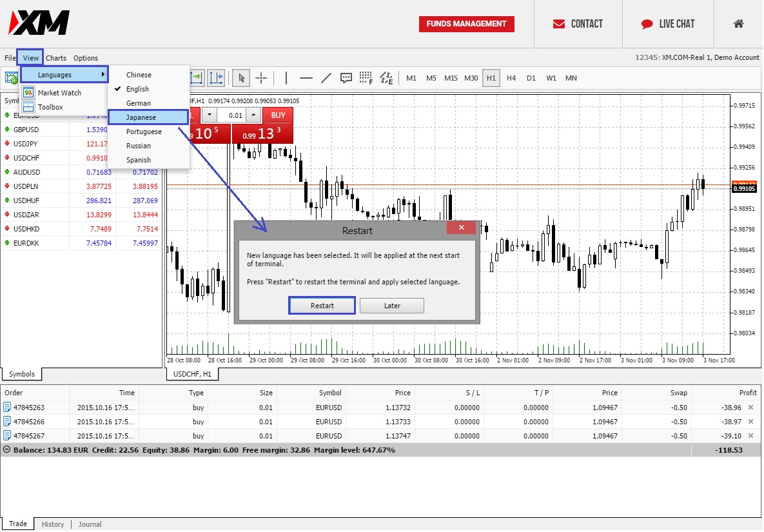
Task: Select the horizontal line drawing tool
Action: (x=306, y=78)
